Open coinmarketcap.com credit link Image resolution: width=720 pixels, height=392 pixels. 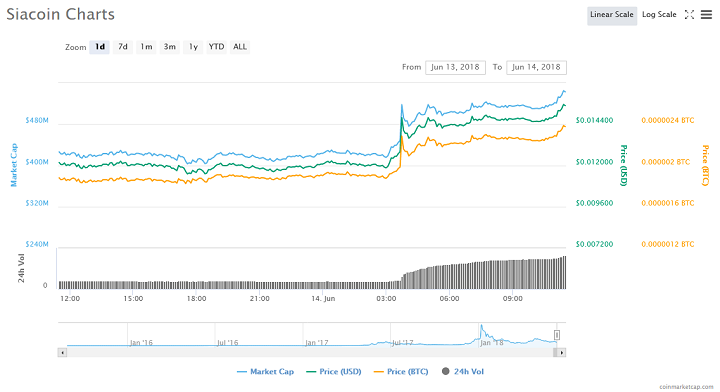(686, 387)
